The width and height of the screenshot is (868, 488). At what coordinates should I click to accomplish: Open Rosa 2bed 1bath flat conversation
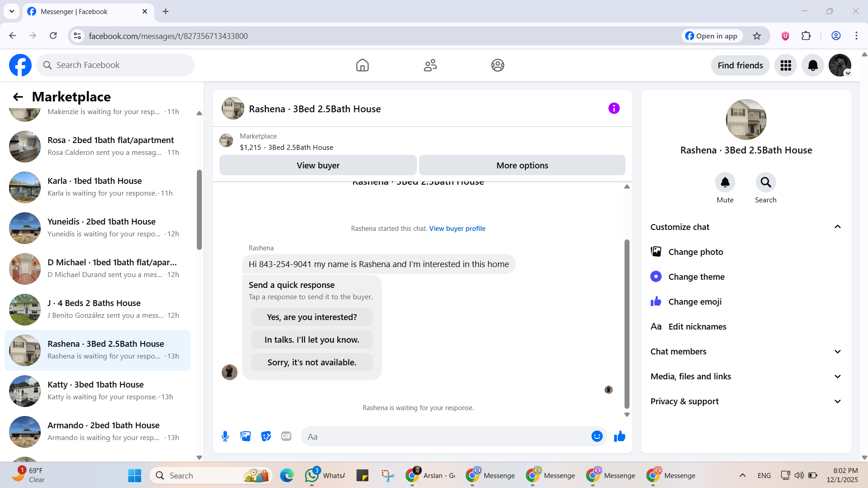coord(97,147)
